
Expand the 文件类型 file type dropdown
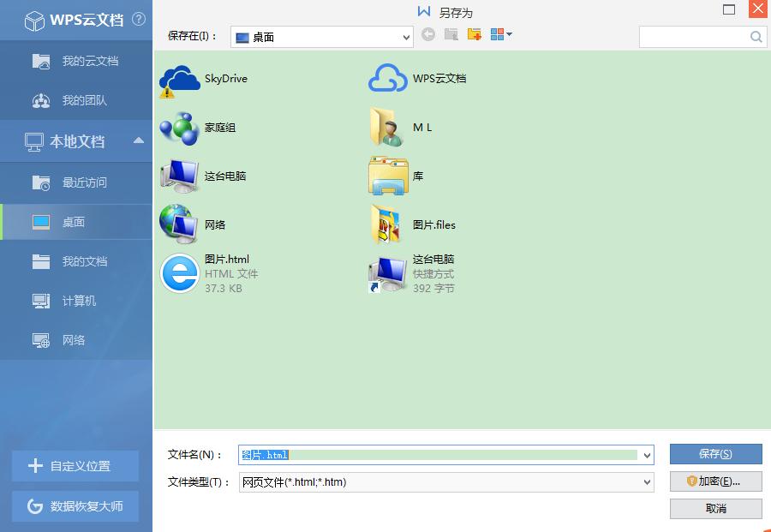click(x=647, y=481)
